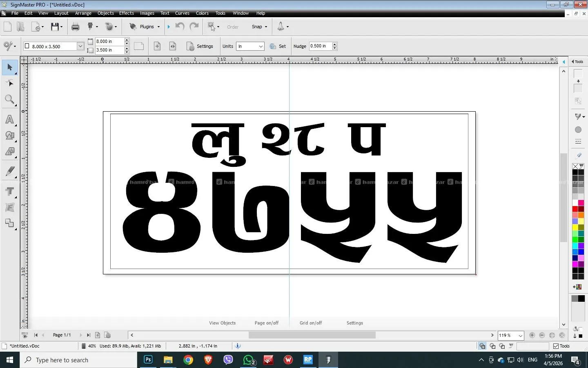
Task: Open the page size 8.000 x 3.500 dropdown
Action: coord(80,46)
